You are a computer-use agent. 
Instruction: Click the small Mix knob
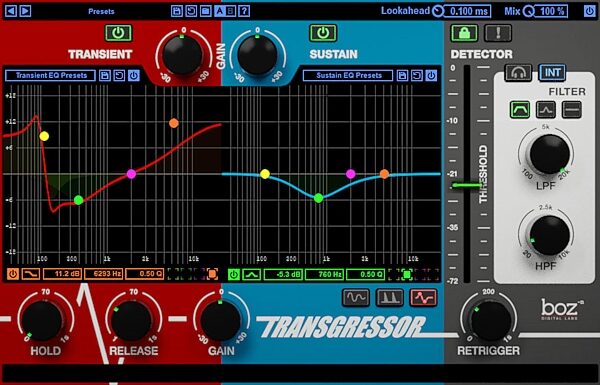528,11
